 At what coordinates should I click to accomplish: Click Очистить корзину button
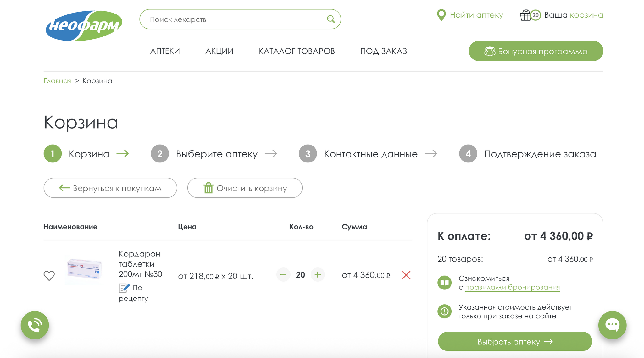pyautogui.click(x=245, y=188)
